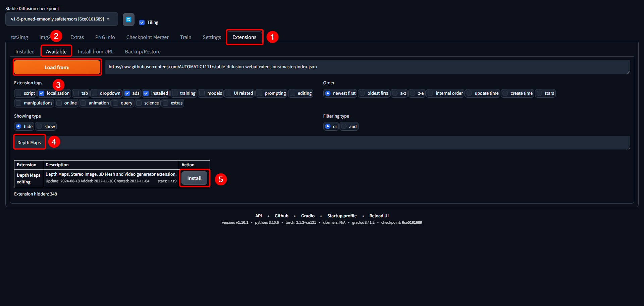
Task: Uncheck the installed tag filter
Action: tap(146, 93)
